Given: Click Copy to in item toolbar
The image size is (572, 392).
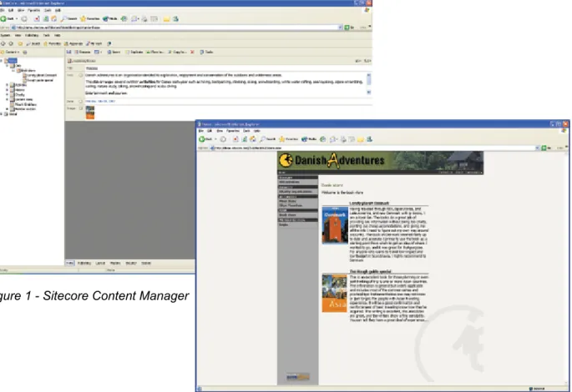Looking at the screenshot, I should click(177, 52).
